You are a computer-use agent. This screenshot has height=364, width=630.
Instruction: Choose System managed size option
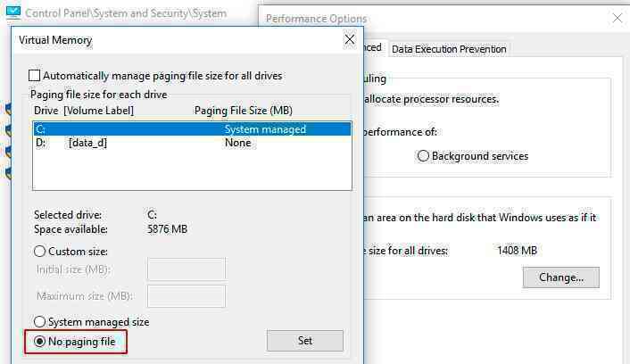pyautogui.click(x=39, y=322)
